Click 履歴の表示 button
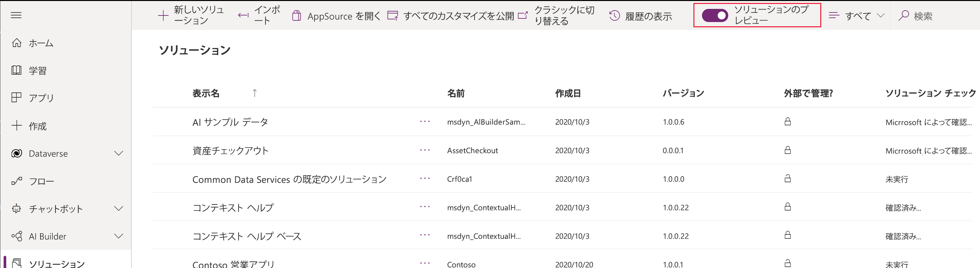 pos(641,15)
